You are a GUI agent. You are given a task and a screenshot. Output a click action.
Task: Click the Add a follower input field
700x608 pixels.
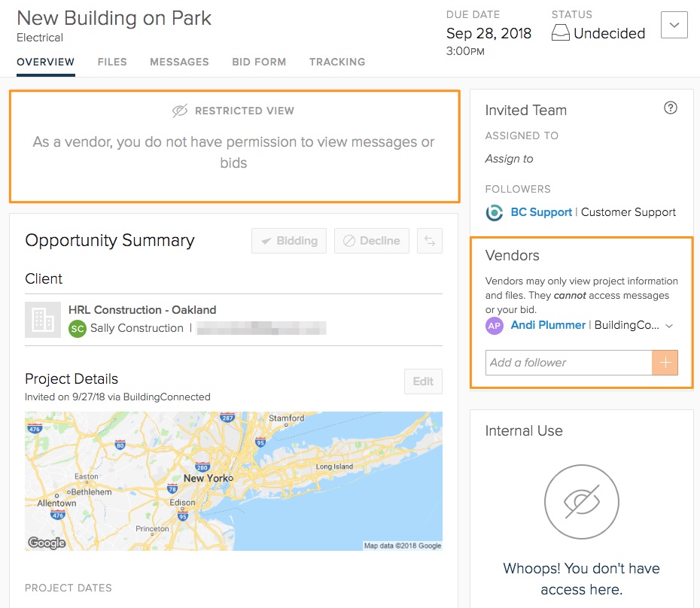(x=568, y=363)
